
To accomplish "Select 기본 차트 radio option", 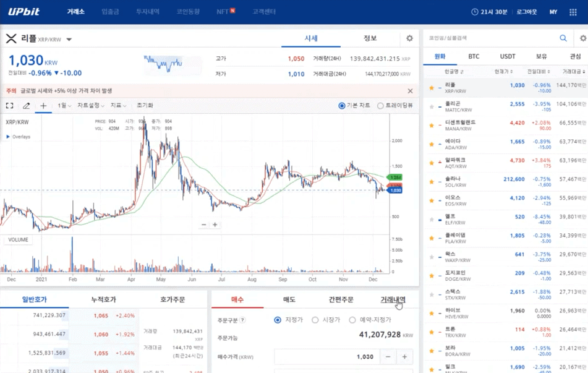I will (342, 106).
